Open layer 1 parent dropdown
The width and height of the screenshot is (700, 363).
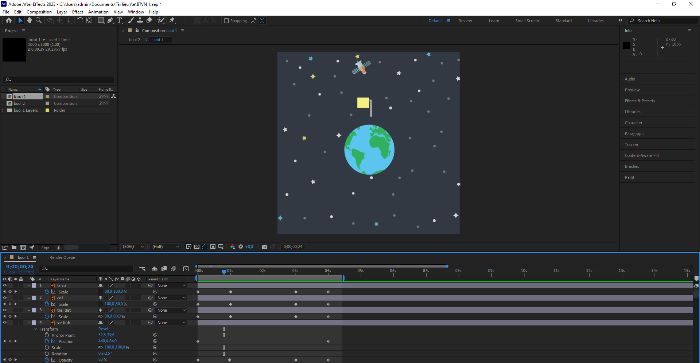pyautogui.click(x=171, y=286)
